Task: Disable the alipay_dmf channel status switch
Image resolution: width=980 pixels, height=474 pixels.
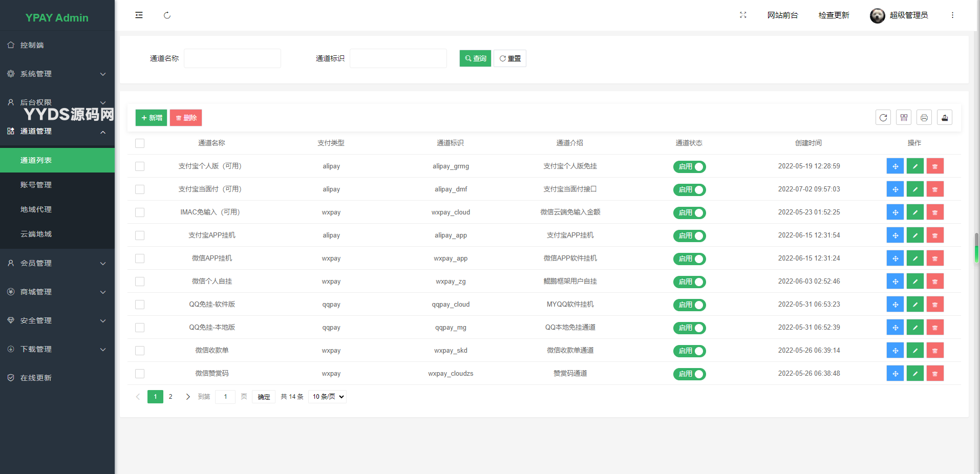Action: pyautogui.click(x=689, y=190)
